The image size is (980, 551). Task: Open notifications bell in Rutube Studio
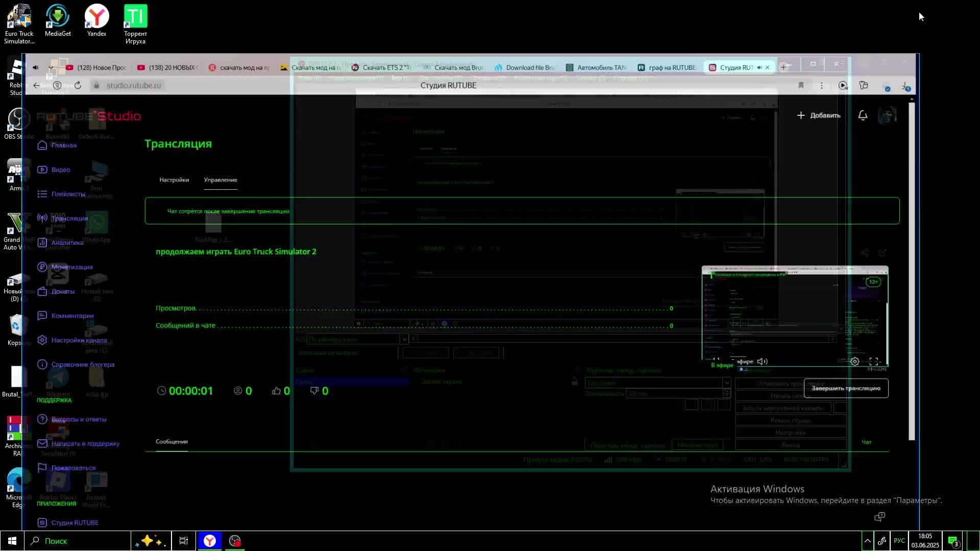tap(863, 115)
